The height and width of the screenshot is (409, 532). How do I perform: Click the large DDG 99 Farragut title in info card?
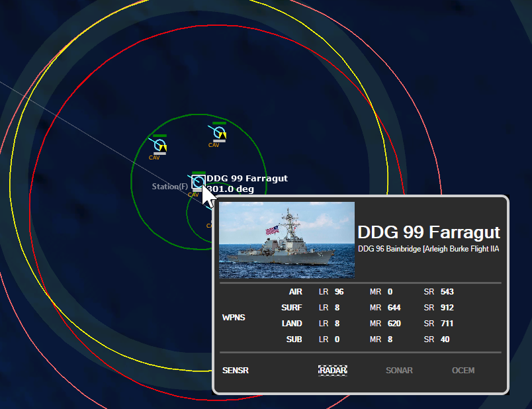[x=429, y=232]
